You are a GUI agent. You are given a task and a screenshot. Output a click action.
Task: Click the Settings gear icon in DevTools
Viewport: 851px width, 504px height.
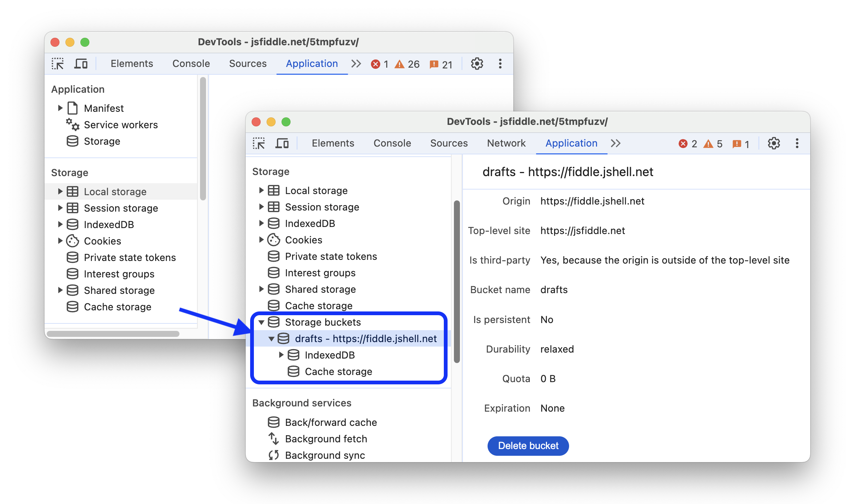click(x=774, y=143)
